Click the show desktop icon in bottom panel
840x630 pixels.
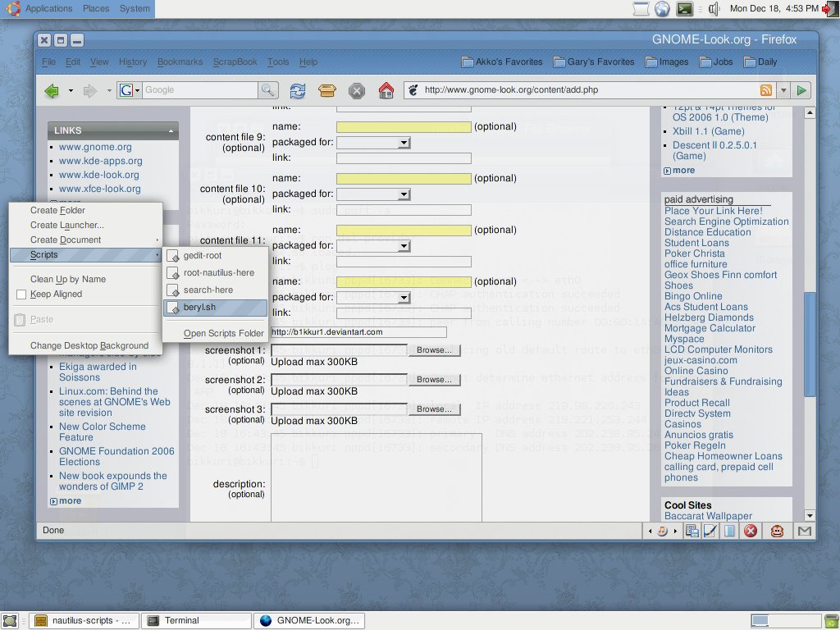(x=10, y=620)
